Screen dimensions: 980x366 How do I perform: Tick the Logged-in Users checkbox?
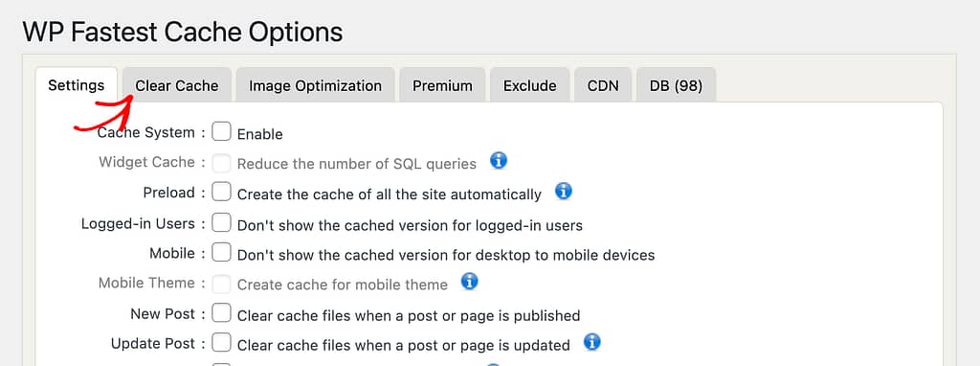coord(221,222)
